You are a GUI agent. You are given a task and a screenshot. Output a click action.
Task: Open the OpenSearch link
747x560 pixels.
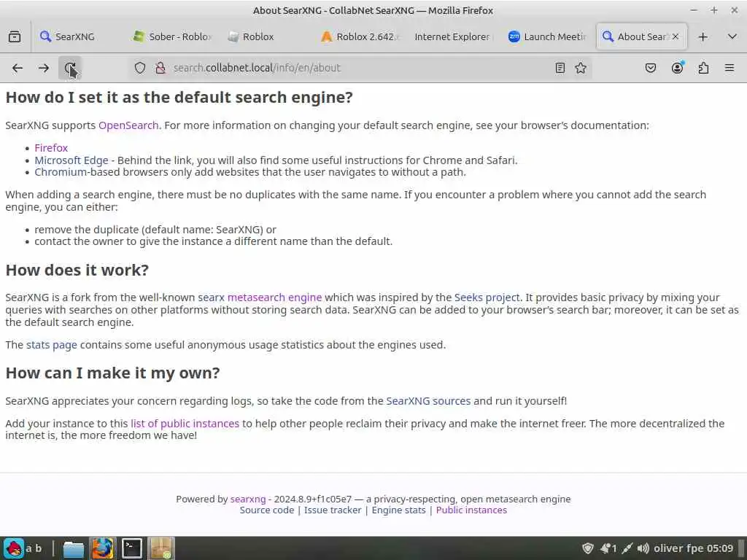[x=128, y=125]
